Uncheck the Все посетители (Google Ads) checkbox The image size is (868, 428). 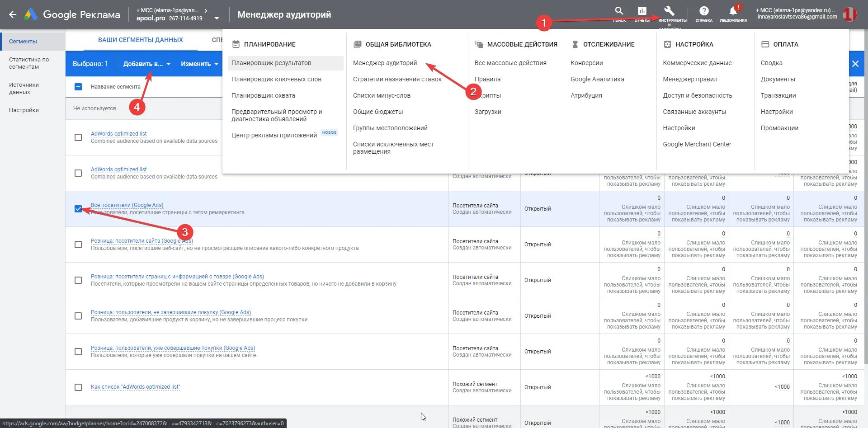[x=78, y=209]
